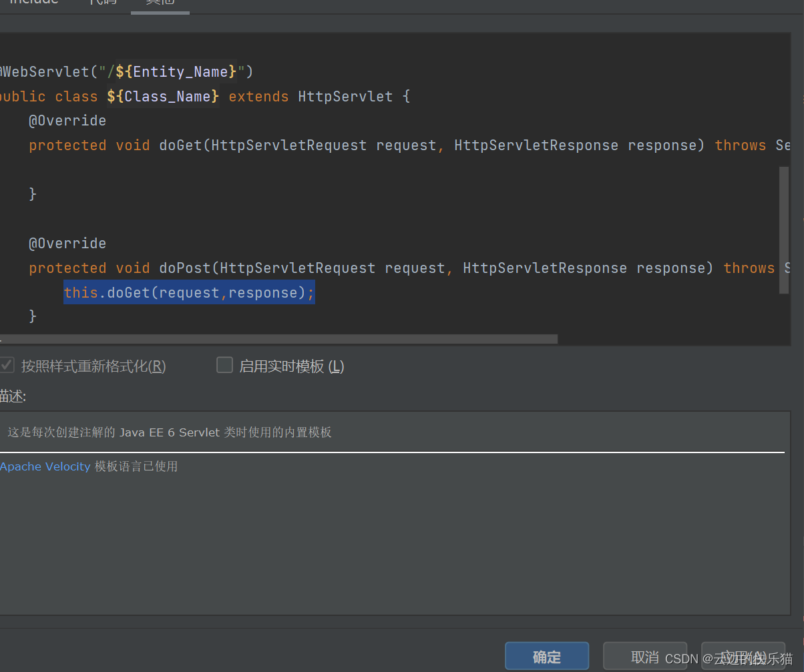Click the @Override annotation above doPost

pos(67,243)
